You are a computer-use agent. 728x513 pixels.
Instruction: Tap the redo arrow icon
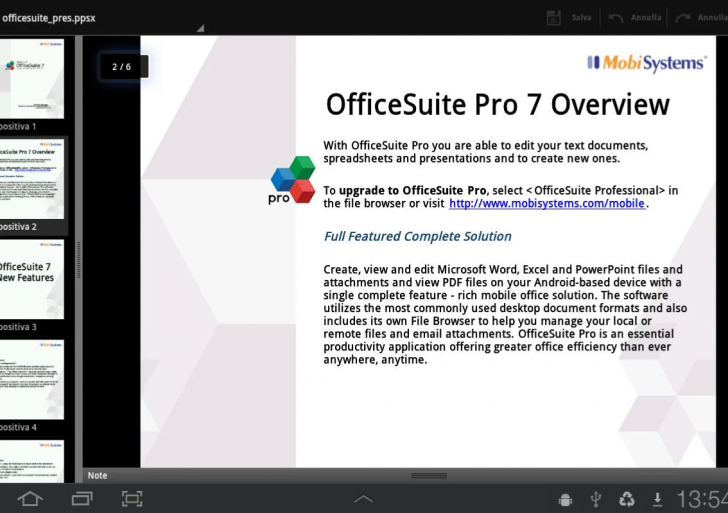coord(683,18)
